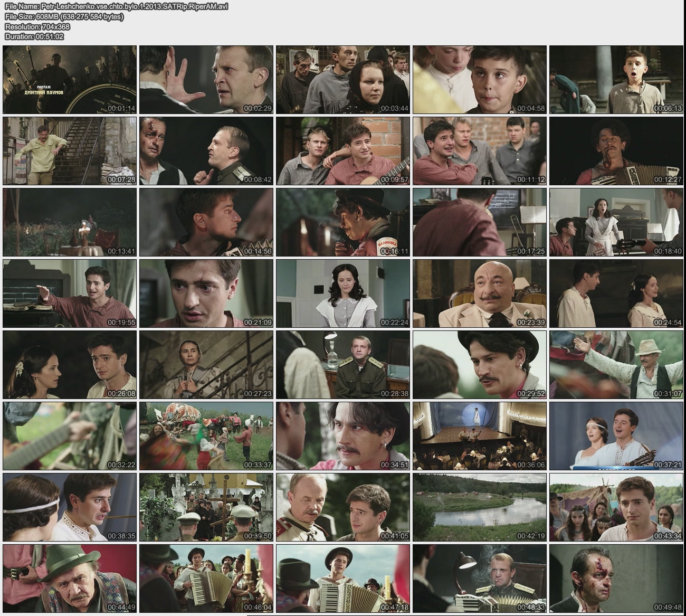Click the Duration 00:51:02 text line

(x=34, y=36)
